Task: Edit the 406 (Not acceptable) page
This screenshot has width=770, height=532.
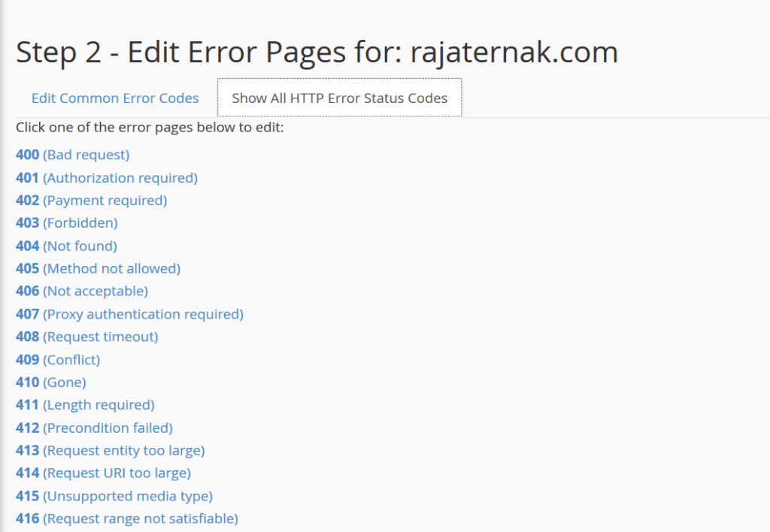Action: click(81, 291)
